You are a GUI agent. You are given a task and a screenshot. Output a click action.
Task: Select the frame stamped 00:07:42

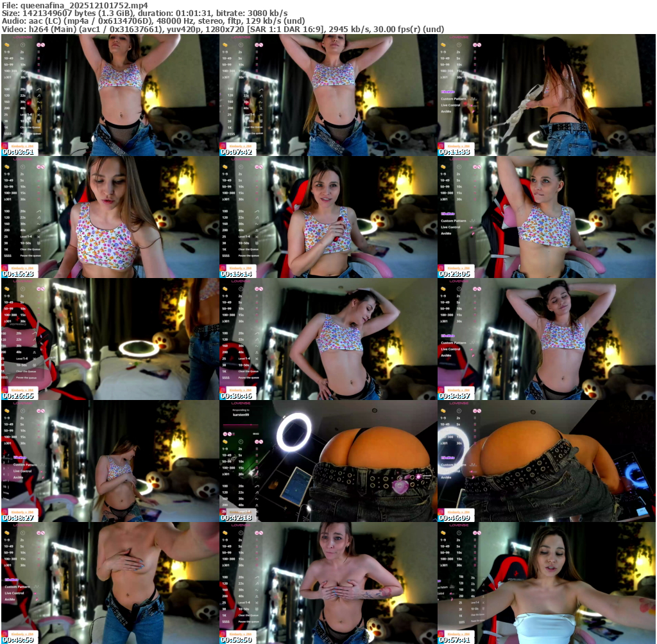pyautogui.click(x=328, y=95)
